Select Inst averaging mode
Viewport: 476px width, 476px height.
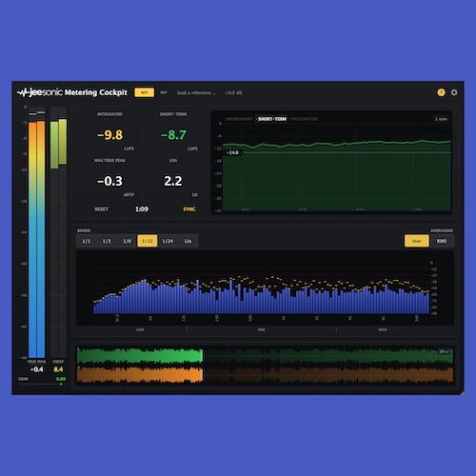click(417, 241)
